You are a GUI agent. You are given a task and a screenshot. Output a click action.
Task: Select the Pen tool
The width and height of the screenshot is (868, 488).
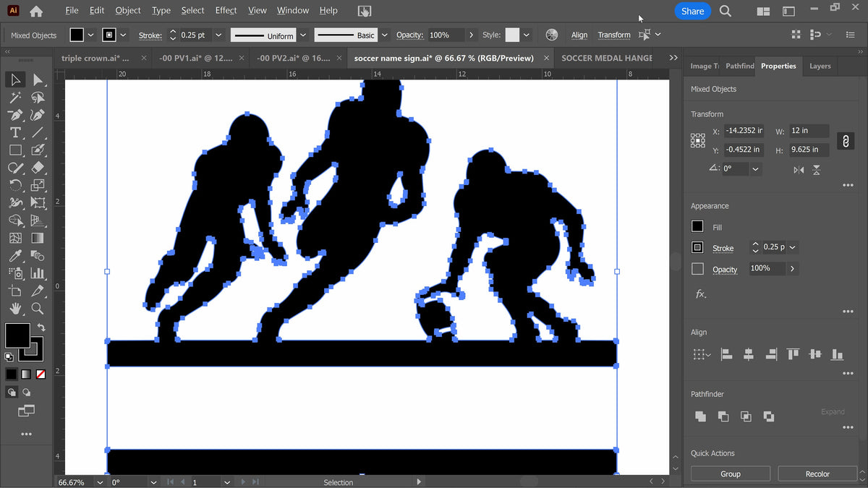coord(15,115)
